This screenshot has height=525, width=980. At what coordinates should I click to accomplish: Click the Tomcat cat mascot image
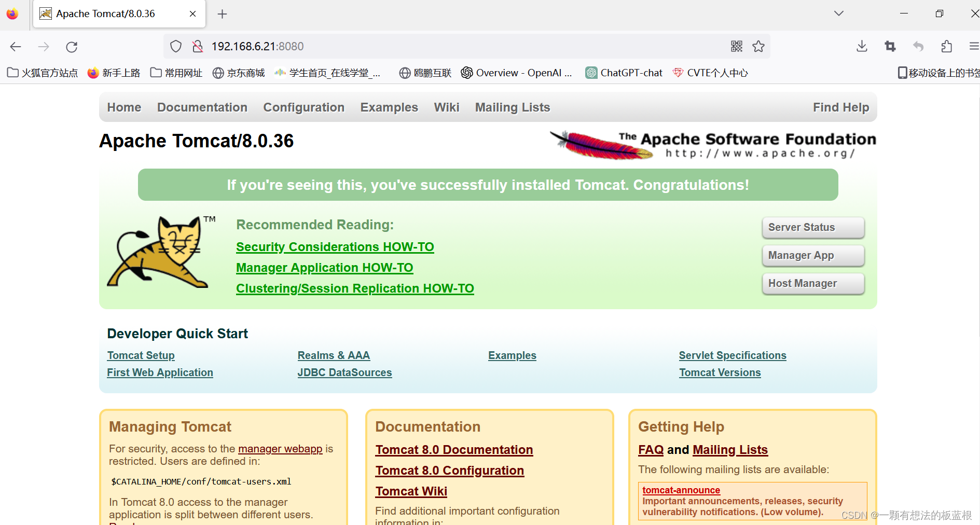pyautogui.click(x=161, y=253)
